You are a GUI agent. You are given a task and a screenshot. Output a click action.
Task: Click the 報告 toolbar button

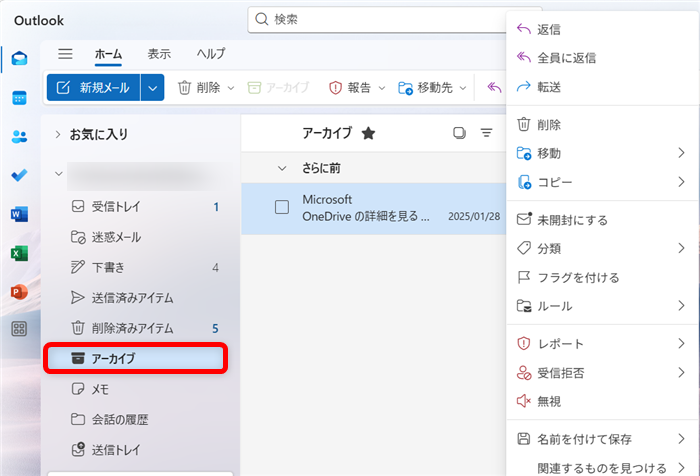(x=351, y=88)
